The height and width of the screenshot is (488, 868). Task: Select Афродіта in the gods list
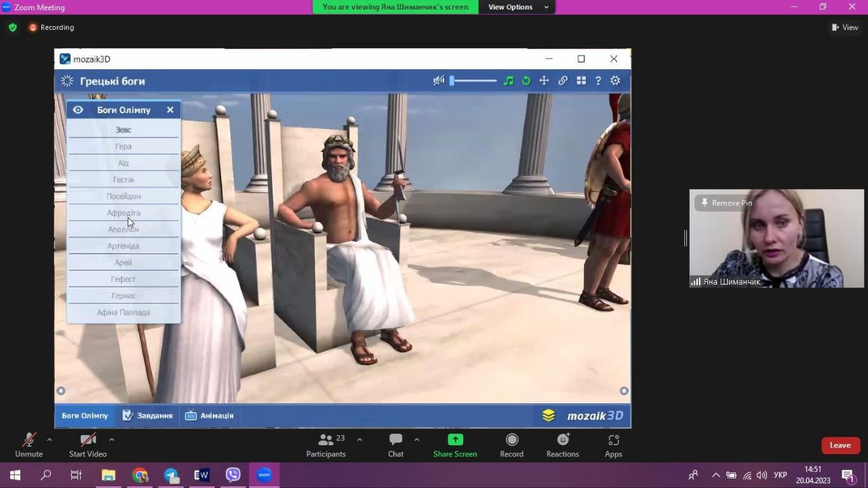[x=123, y=213]
